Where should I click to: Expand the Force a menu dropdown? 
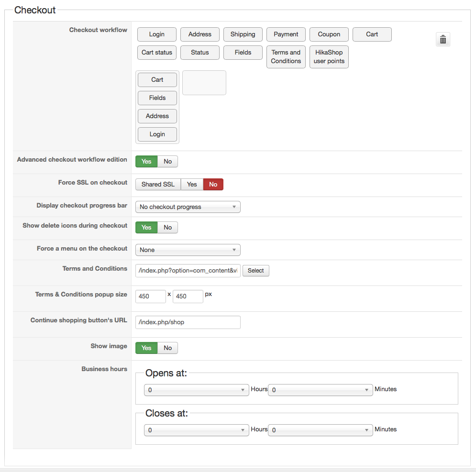(188, 250)
